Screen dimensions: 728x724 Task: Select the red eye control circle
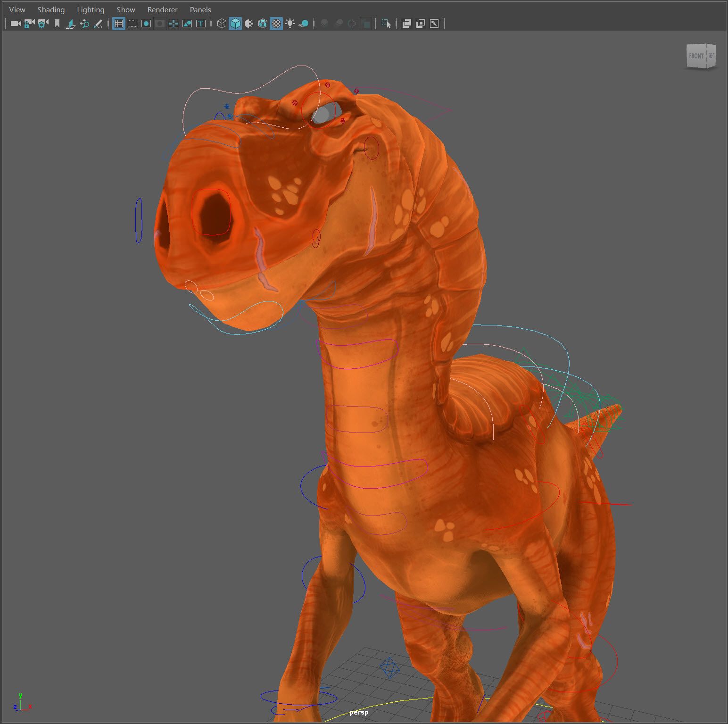318,109
